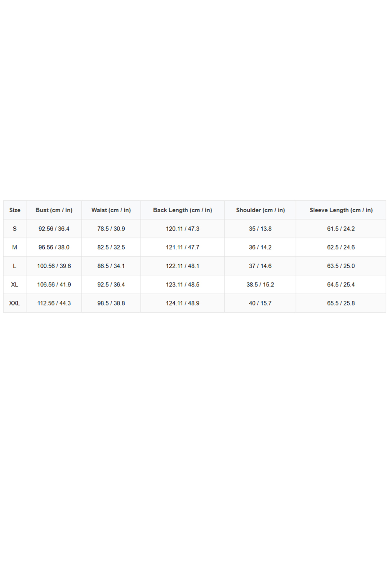
Task: Click the Size column header
Action: [x=15, y=210]
